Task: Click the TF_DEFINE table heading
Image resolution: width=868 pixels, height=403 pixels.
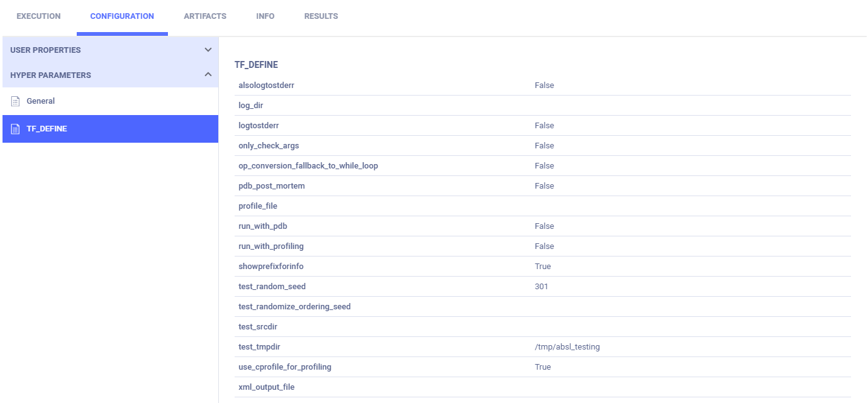Action: (x=256, y=65)
